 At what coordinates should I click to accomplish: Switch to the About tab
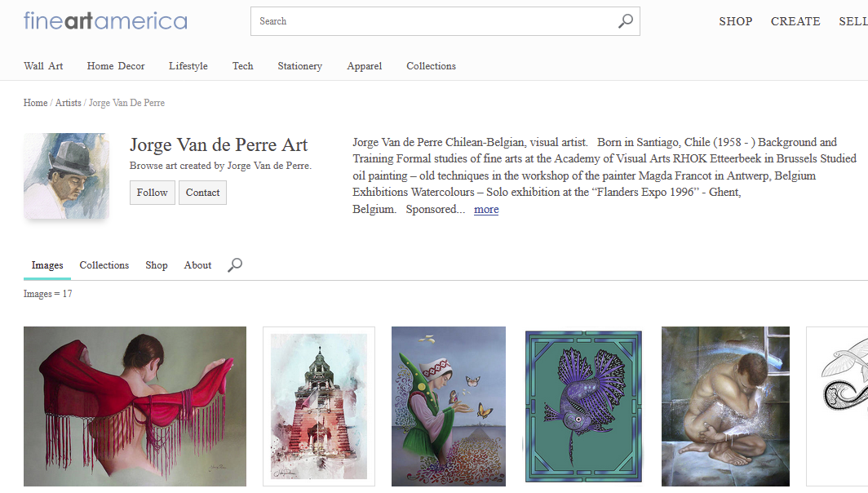pos(197,264)
